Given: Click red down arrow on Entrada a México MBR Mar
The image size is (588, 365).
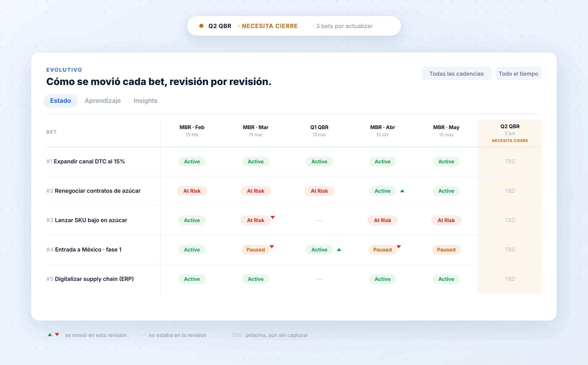Looking at the screenshot, I should point(272,247).
